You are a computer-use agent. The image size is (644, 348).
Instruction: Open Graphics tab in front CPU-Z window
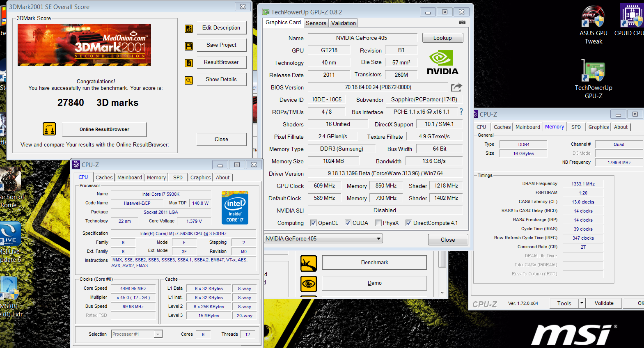tap(200, 177)
